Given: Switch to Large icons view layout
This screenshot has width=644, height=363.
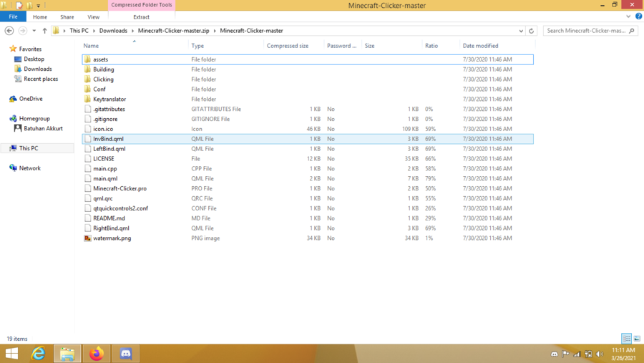Looking at the screenshot, I should coord(637,339).
